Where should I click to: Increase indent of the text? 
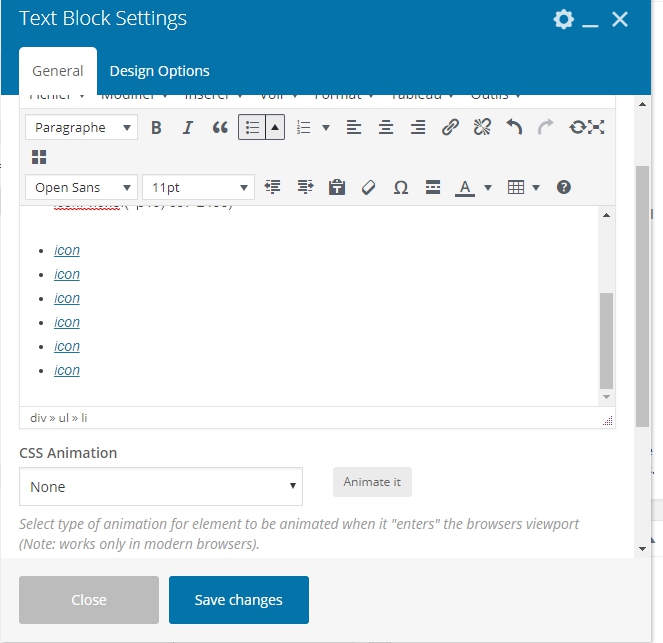click(305, 187)
